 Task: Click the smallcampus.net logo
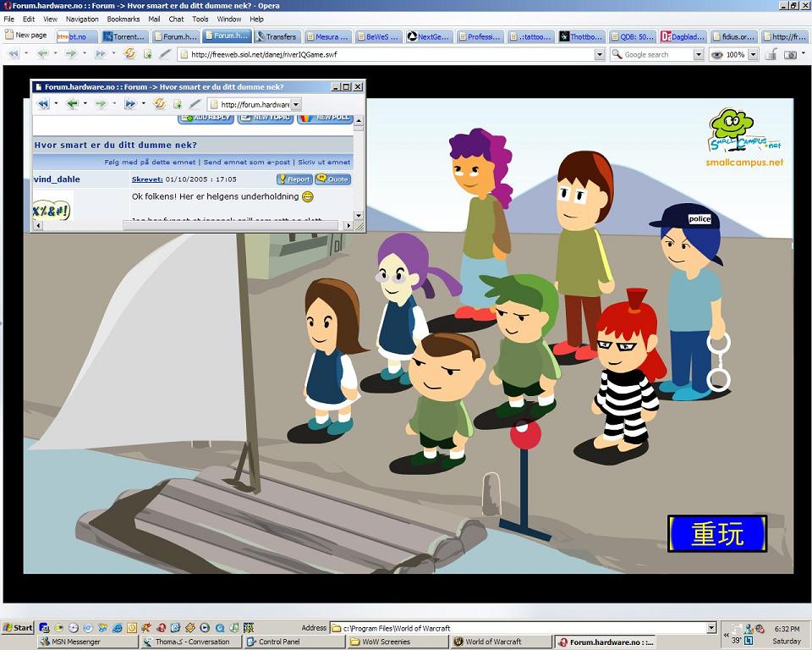745,138
